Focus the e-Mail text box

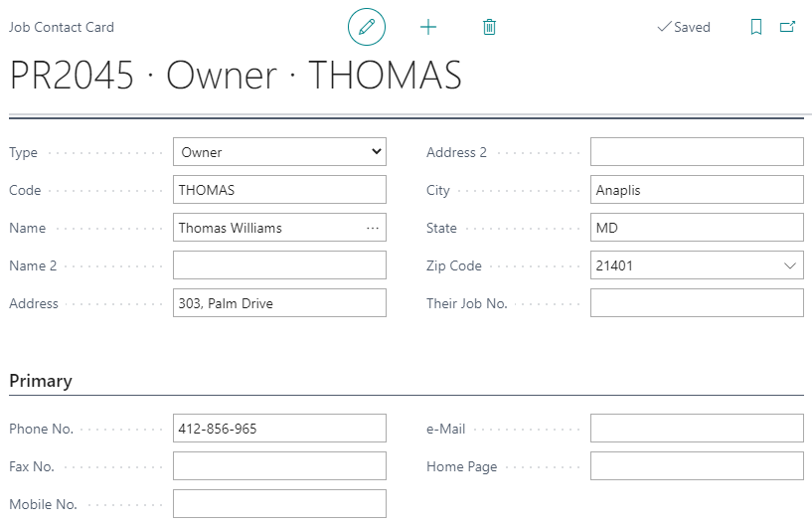click(697, 429)
